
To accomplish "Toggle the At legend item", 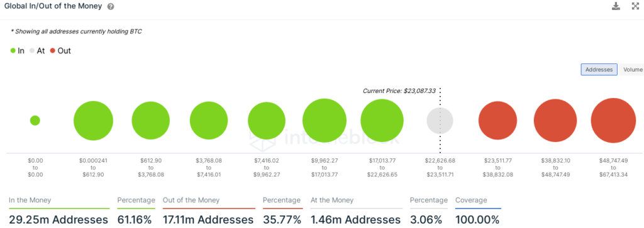I will (x=37, y=51).
